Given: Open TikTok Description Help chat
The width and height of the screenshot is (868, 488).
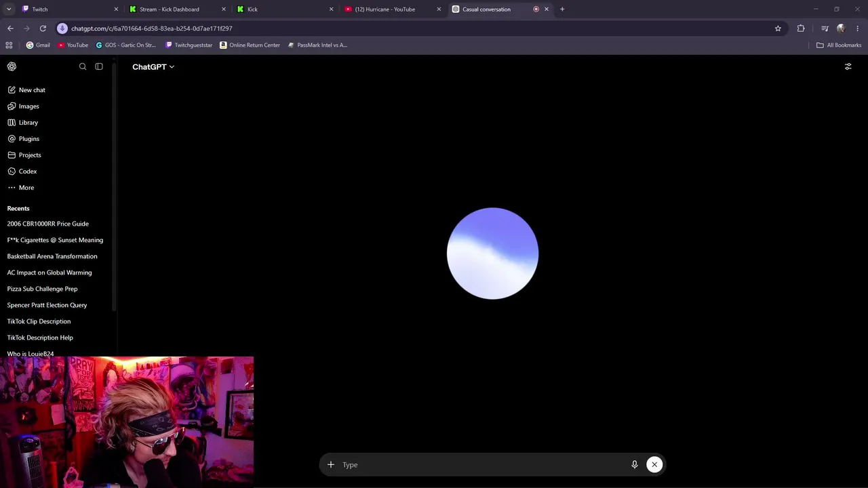Looking at the screenshot, I should pyautogui.click(x=40, y=338).
